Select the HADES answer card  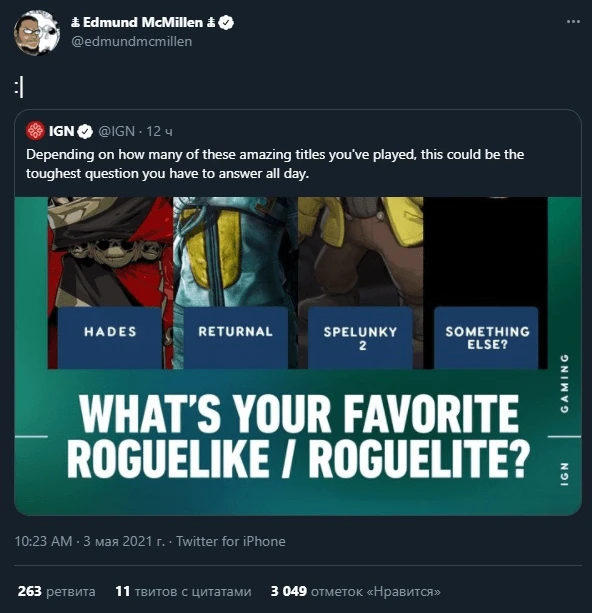[110, 338]
